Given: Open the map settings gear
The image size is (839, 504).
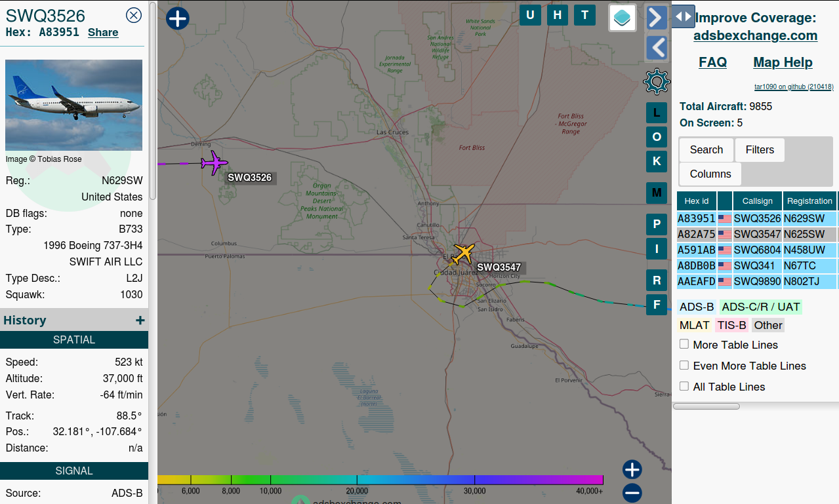Looking at the screenshot, I should (657, 82).
